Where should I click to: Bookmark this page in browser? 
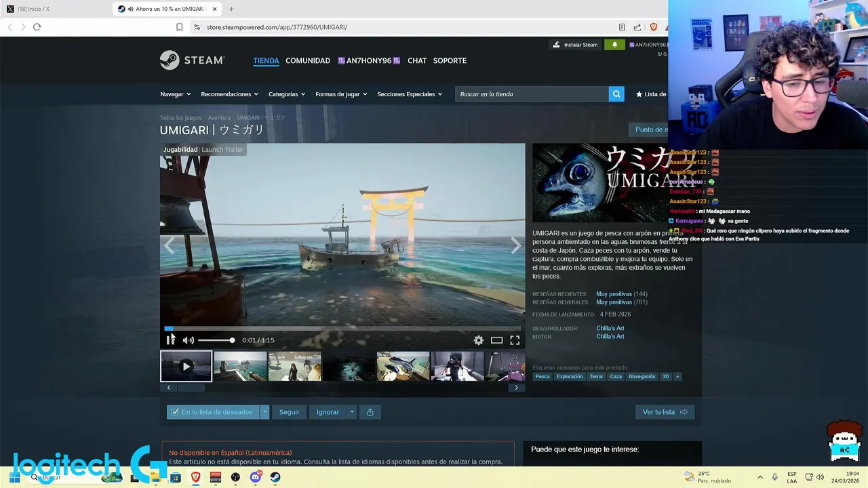(x=179, y=27)
